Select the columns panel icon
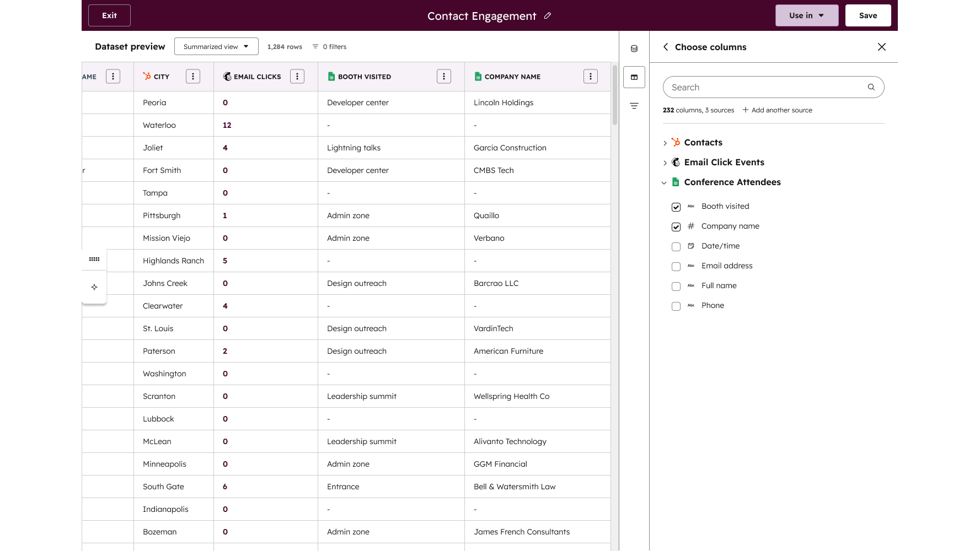The height and width of the screenshot is (551, 980). coord(634,77)
